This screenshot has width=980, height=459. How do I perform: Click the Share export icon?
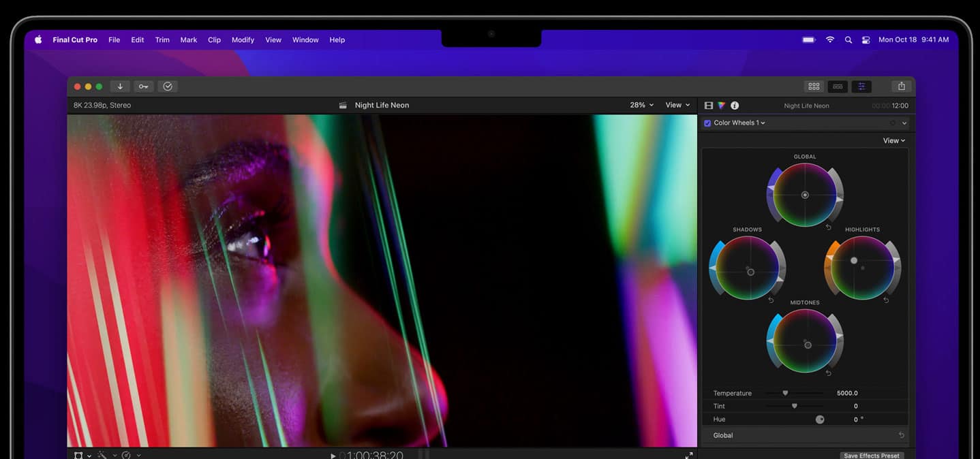(x=902, y=86)
